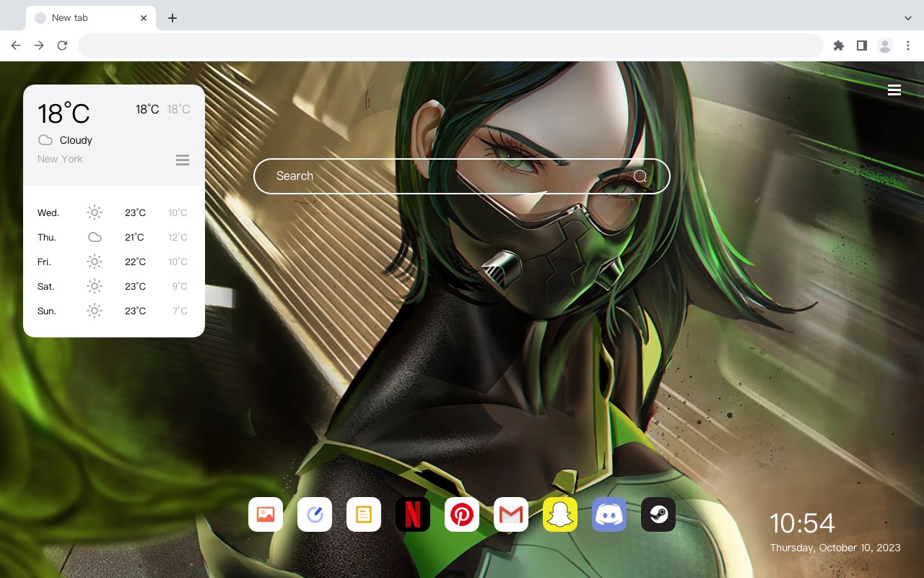Click the New York location label

click(x=60, y=159)
